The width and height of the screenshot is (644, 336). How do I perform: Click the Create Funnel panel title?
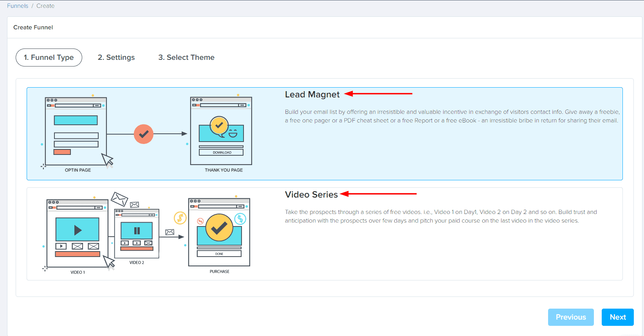33,27
